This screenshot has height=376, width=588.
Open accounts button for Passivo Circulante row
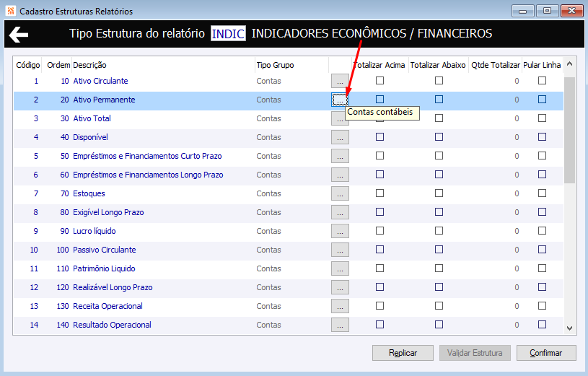tap(340, 250)
